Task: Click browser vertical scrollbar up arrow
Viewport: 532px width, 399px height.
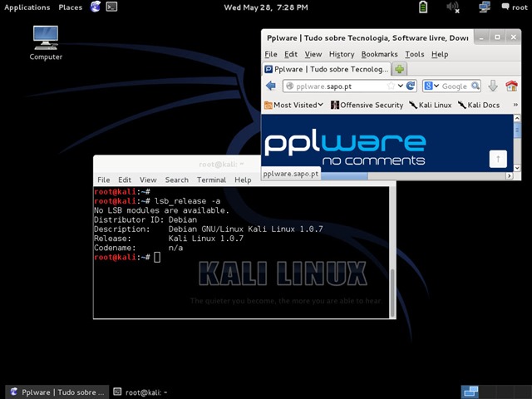Action: point(517,118)
